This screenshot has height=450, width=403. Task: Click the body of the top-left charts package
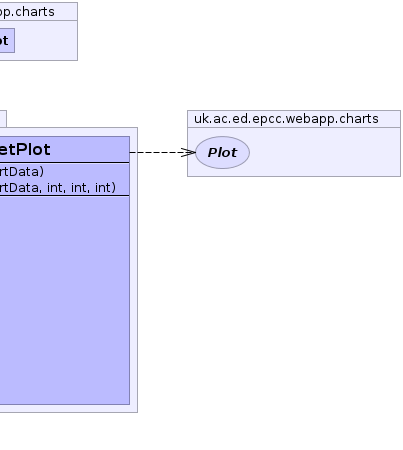pyautogui.click(x=47, y=40)
